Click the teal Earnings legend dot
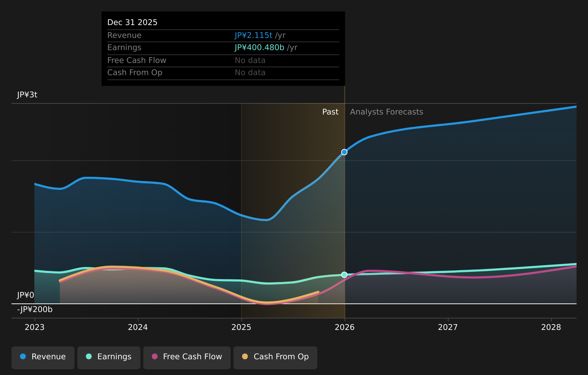 click(x=89, y=357)
